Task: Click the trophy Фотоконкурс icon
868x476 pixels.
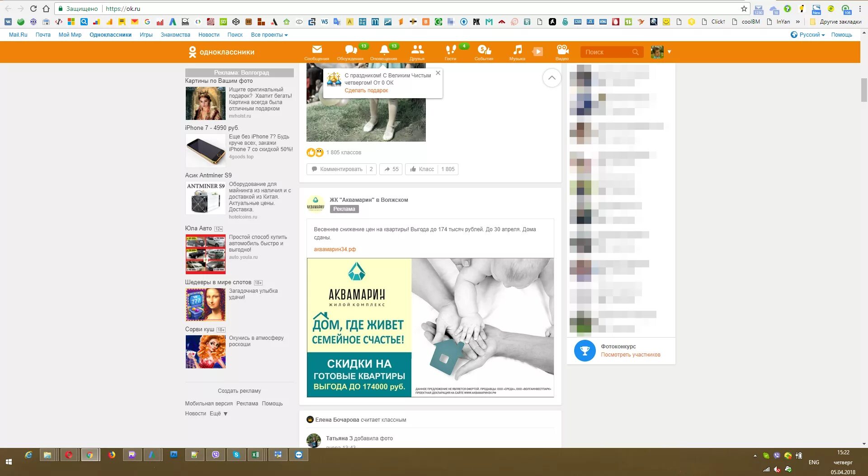Action: pos(585,351)
